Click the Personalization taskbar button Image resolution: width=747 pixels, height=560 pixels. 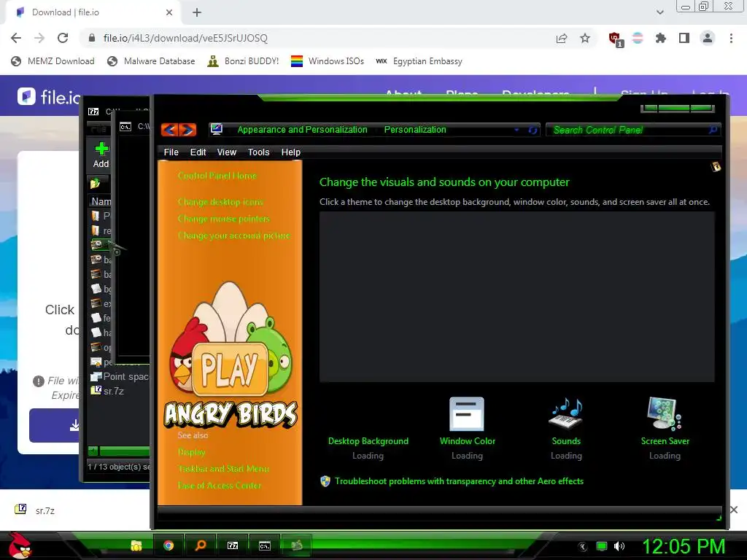tap(296, 545)
